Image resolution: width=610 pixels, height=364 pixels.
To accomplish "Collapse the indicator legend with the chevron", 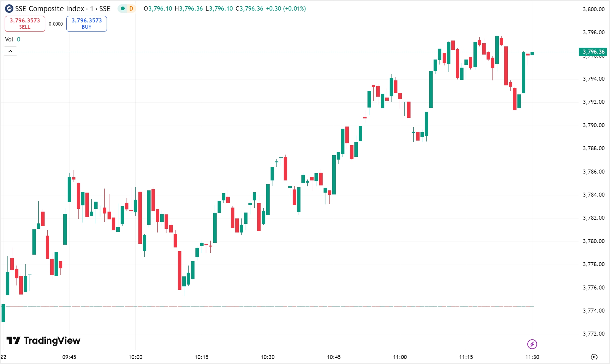I will click(10, 51).
